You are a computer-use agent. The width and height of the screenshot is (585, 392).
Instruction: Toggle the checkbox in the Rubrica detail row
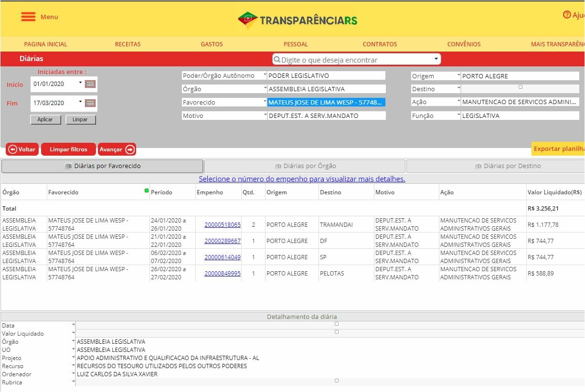(337, 381)
